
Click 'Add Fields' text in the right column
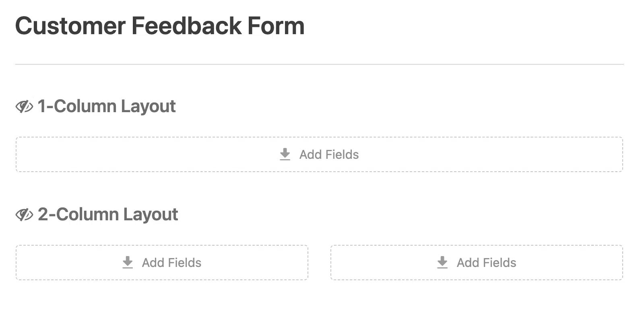tap(486, 263)
